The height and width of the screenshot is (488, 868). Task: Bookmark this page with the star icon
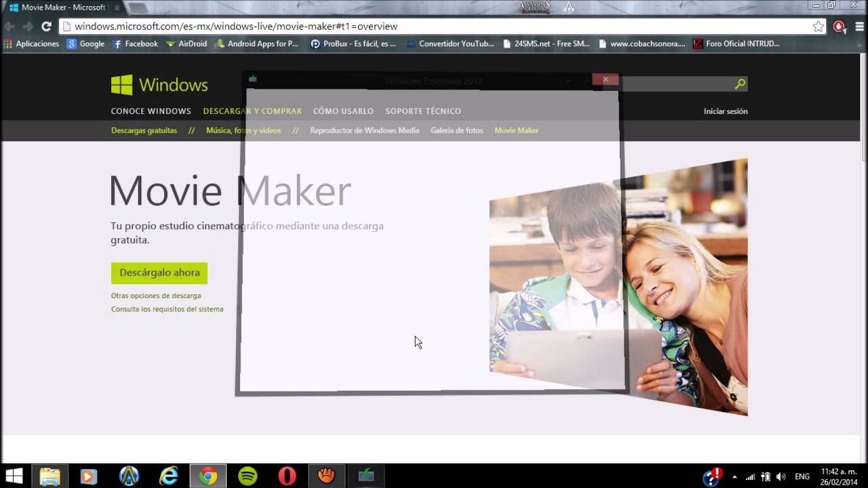click(818, 26)
